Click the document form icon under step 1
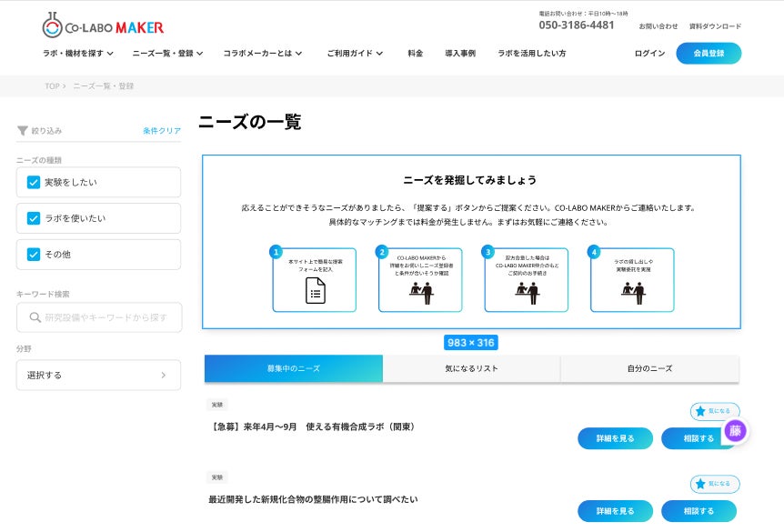The image size is (784, 532). coord(314,290)
